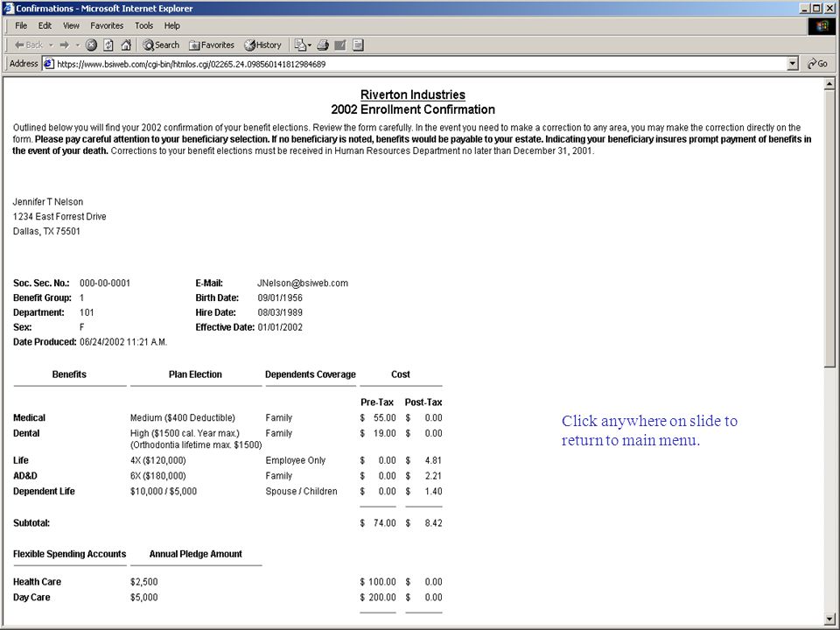
Task: Click the Plan Election column header
Action: 195,374
